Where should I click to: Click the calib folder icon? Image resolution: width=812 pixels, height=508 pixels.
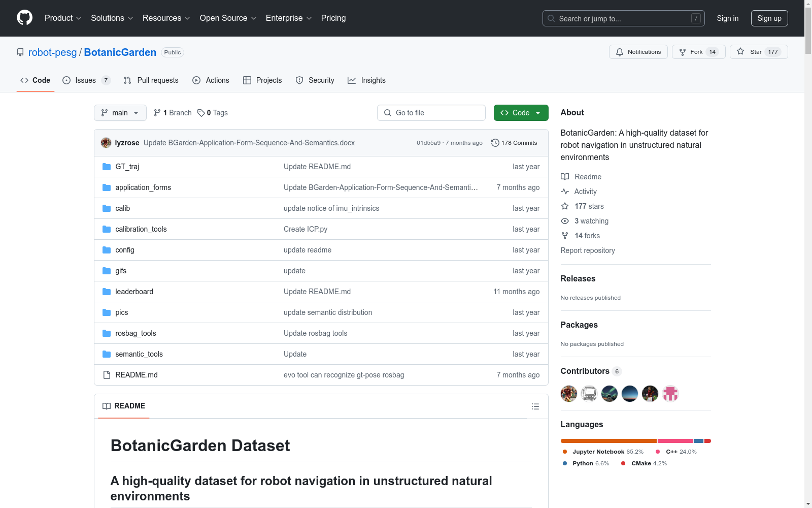(107, 208)
